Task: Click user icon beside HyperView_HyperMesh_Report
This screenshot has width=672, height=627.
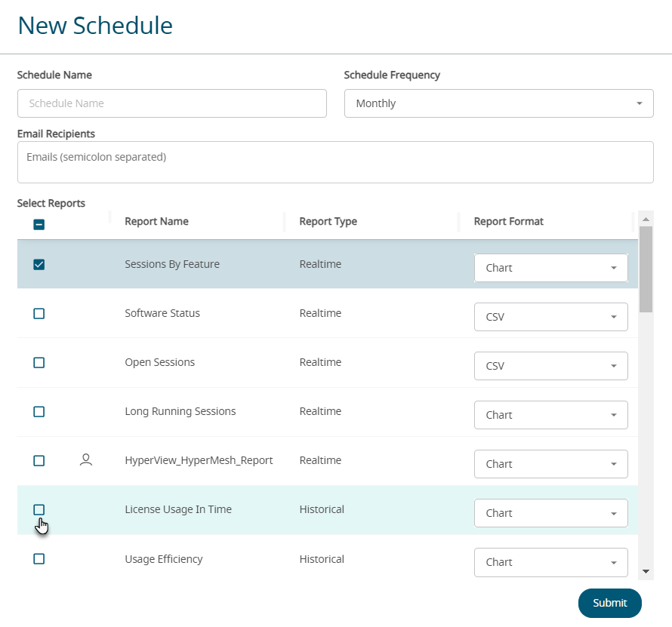Action: click(86, 459)
